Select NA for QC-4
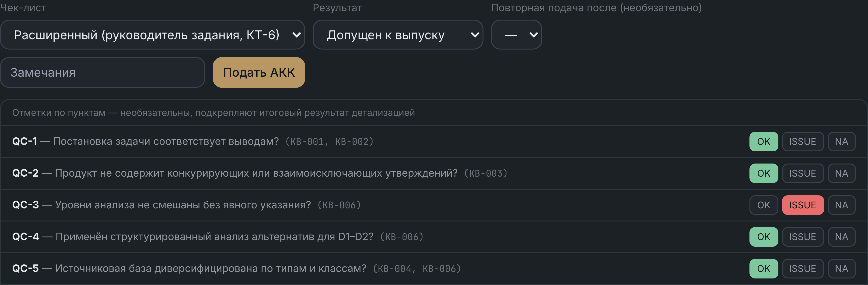The height and width of the screenshot is (285, 868). 841,237
